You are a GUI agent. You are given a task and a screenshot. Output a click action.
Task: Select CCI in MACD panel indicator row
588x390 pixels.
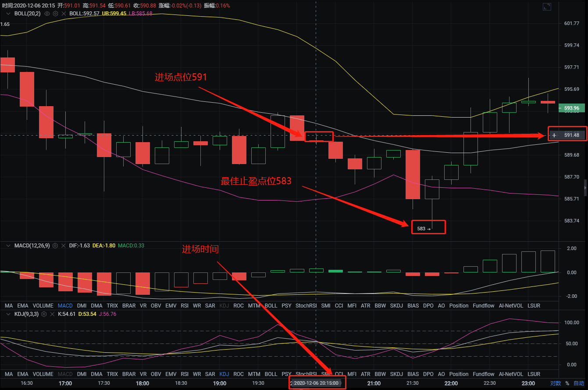[339, 305]
